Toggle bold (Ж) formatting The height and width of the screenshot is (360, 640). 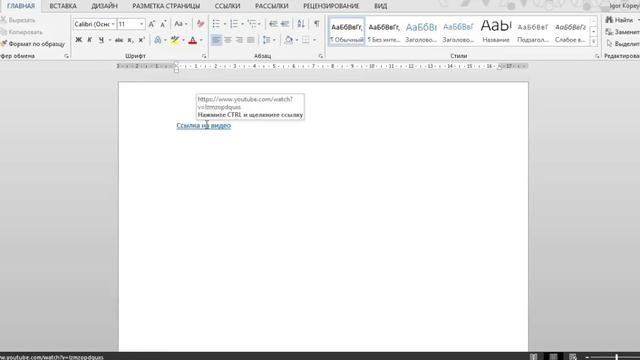[78, 40]
